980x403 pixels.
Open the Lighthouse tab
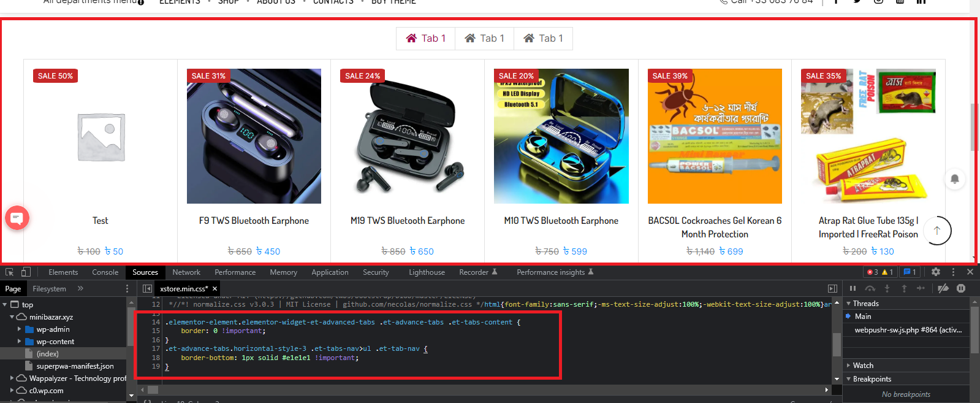coord(427,272)
